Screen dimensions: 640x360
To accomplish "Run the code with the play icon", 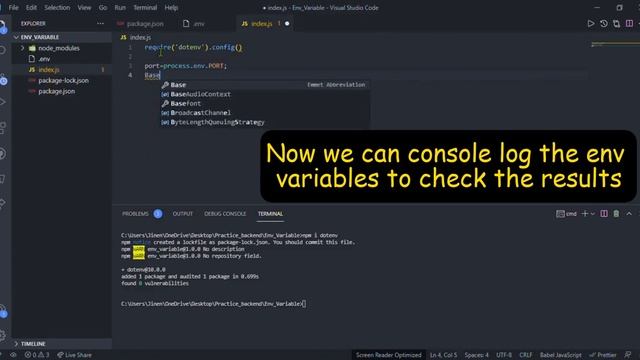I will click(x=591, y=24).
